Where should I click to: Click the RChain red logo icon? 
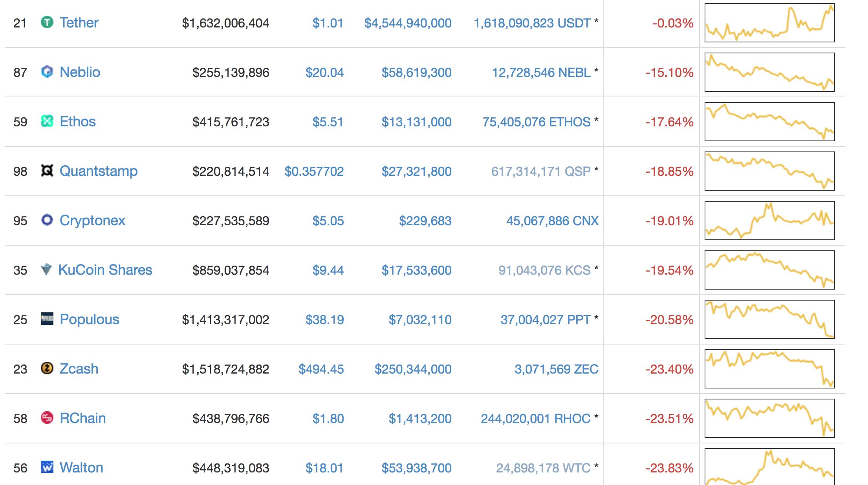tap(47, 418)
